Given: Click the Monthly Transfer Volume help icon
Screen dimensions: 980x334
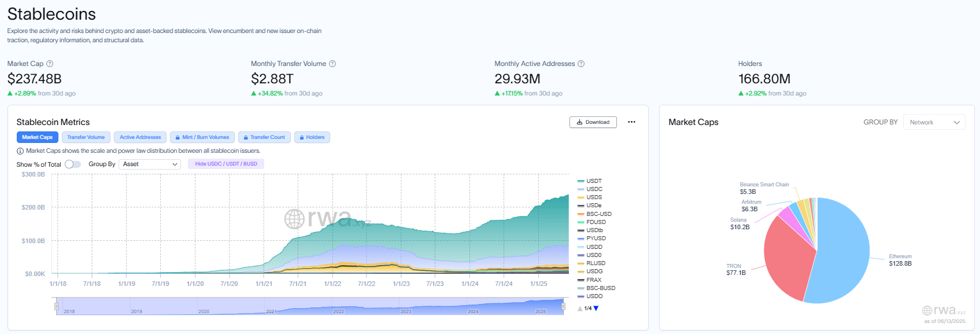Looking at the screenshot, I should click(332, 64).
